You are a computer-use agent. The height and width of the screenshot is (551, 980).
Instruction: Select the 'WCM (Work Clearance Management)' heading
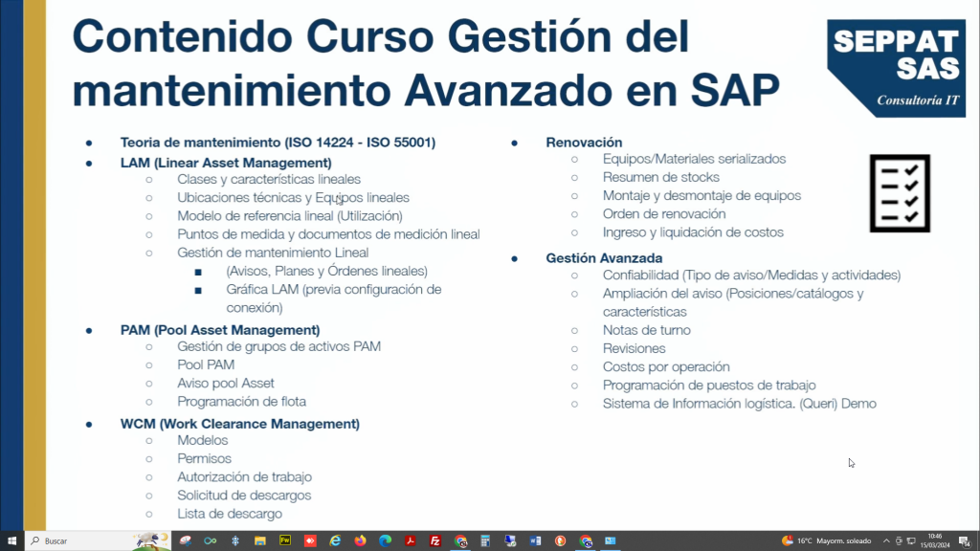coord(240,424)
